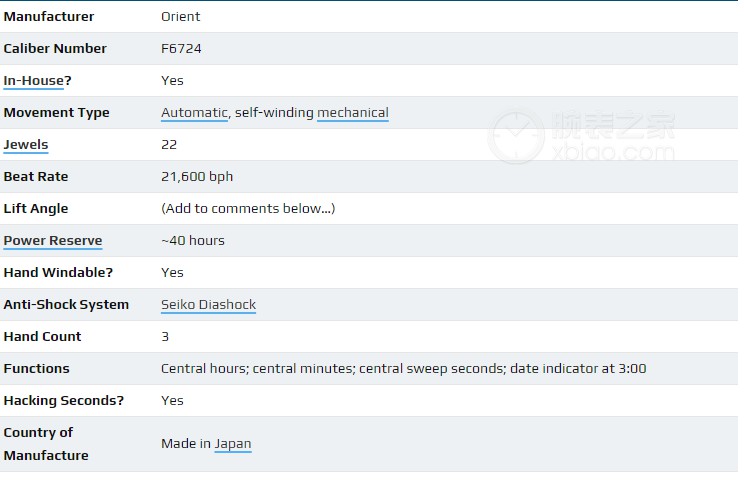The height and width of the screenshot is (481, 744).
Task: Follow the Automatic movement type link
Action: tap(194, 112)
